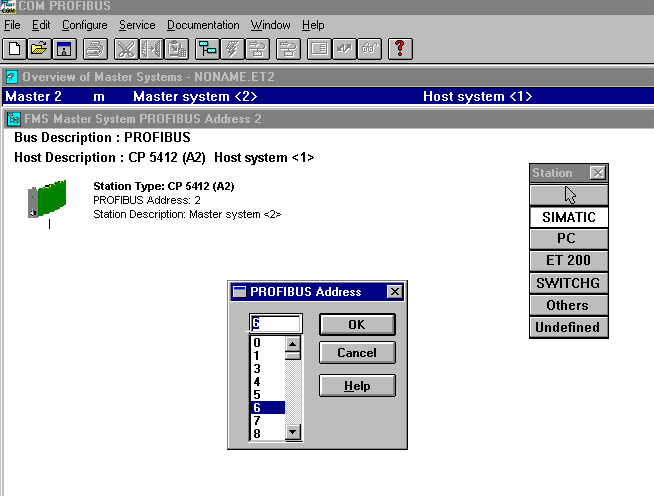Click the PROFIBUS address input field
Viewport: 654px width, 496px height.
pyautogui.click(x=275, y=323)
